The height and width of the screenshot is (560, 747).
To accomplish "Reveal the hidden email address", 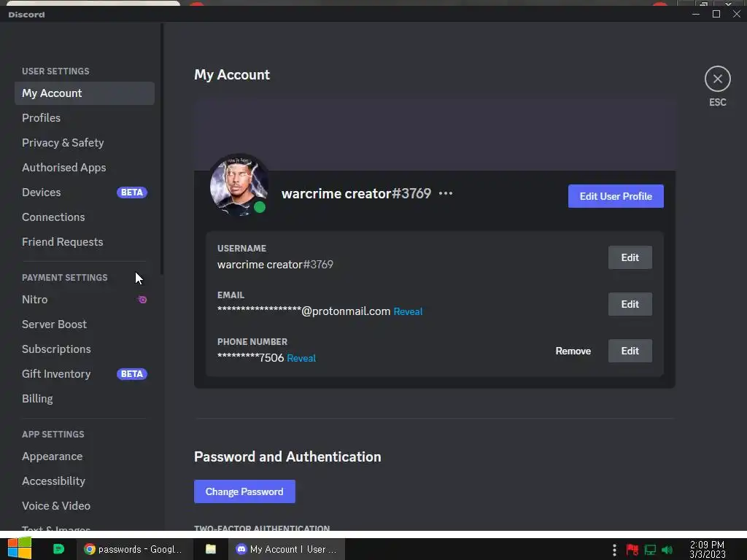I will (408, 311).
